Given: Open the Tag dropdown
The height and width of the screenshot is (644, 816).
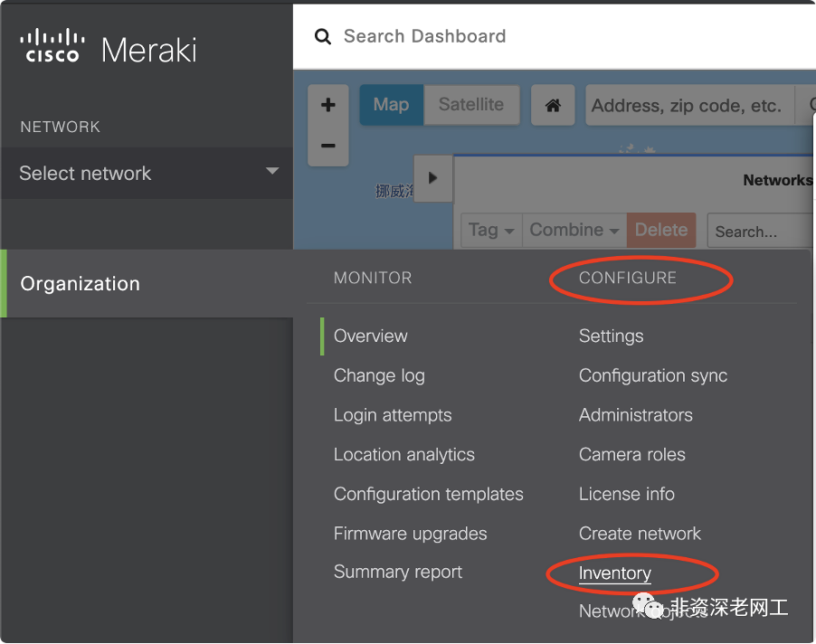Looking at the screenshot, I should (x=491, y=230).
